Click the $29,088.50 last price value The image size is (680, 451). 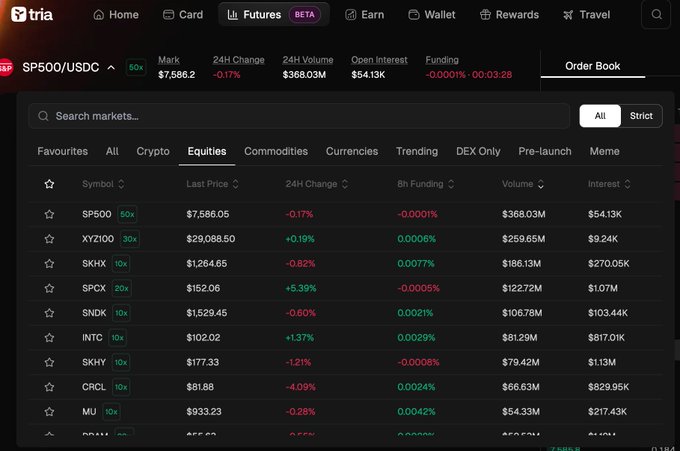pyautogui.click(x=211, y=239)
